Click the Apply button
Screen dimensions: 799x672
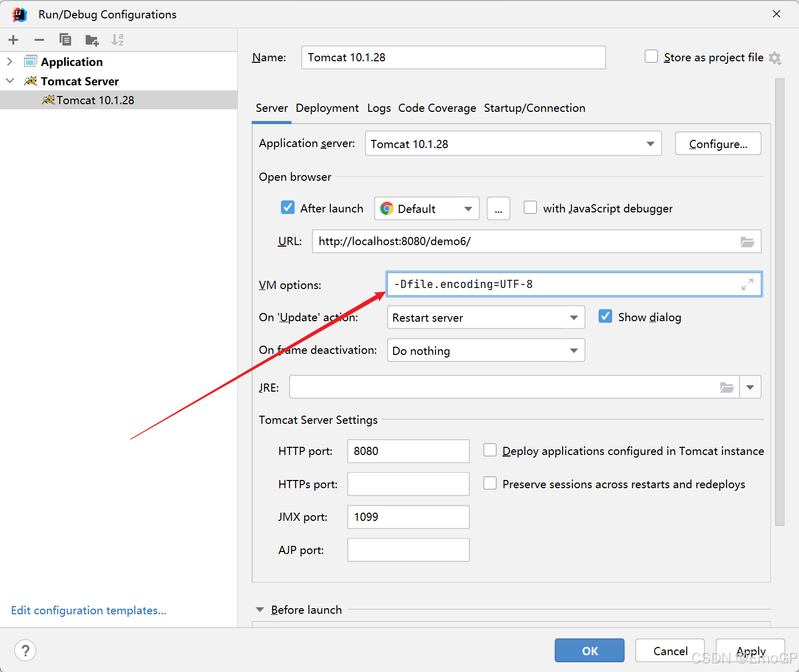[750, 651]
